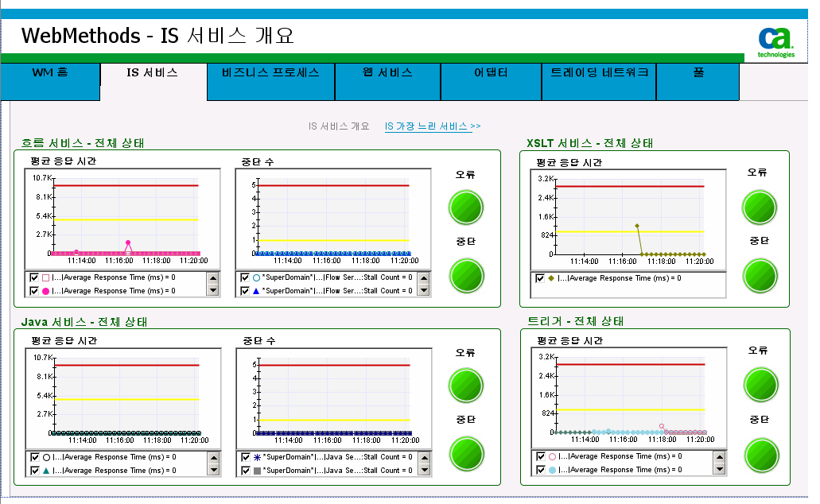Image resolution: width=820 pixels, height=504 pixels.
Task: Click the scroll-up arrow in Java 서비스 평균 응답 시간 legend
Action: coord(213,457)
